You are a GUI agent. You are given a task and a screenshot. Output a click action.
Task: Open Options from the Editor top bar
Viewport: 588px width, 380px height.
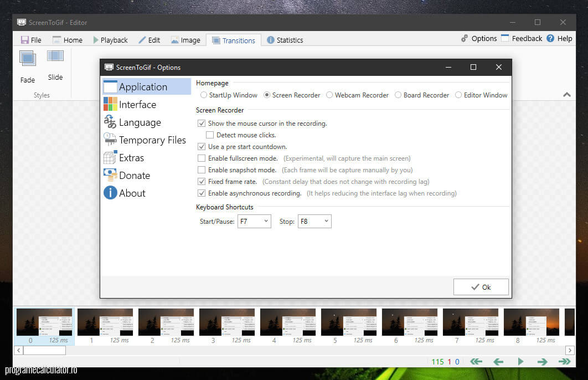tap(479, 39)
